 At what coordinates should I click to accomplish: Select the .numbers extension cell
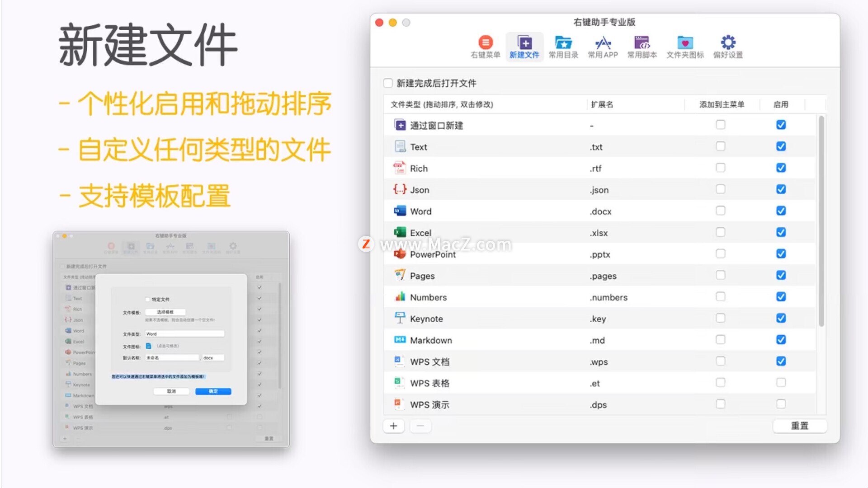click(x=609, y=297)
